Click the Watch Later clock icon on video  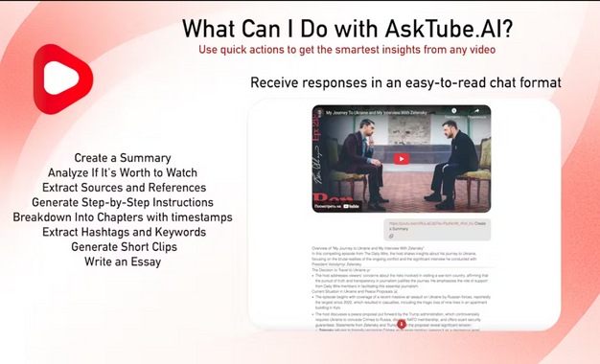[x=453, y=111]
